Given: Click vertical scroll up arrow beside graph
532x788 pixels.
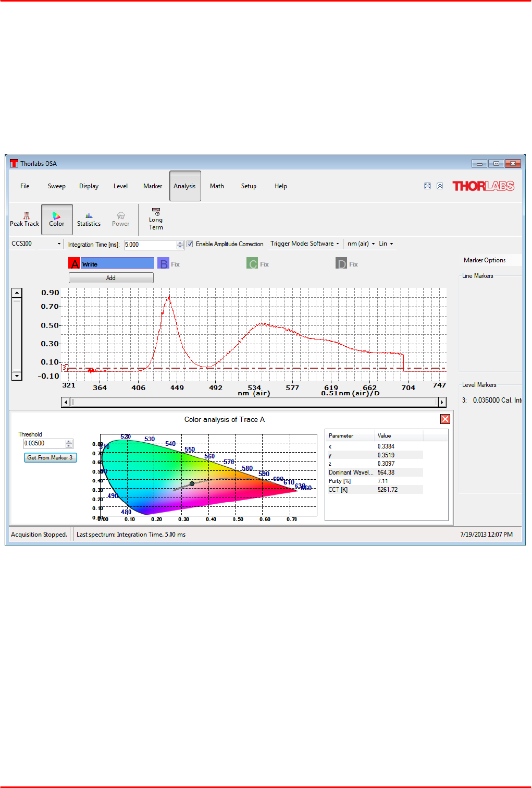Looking at the screenshot, I should click(x=17, y=293).
